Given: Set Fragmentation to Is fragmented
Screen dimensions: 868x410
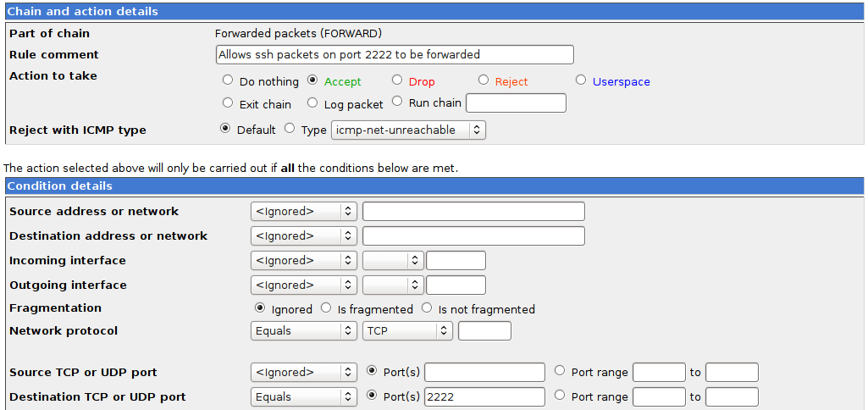Looking at the screenshot, I should (326, 308).
